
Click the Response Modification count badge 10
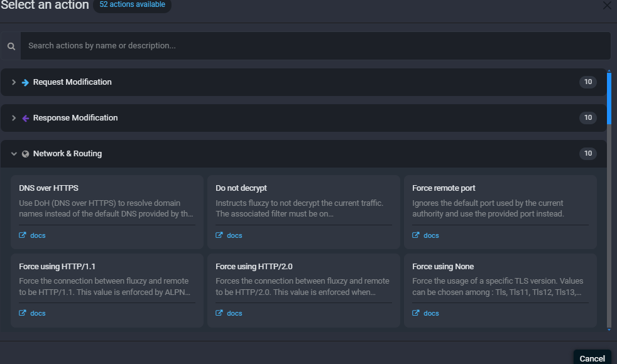coord(588,117)
